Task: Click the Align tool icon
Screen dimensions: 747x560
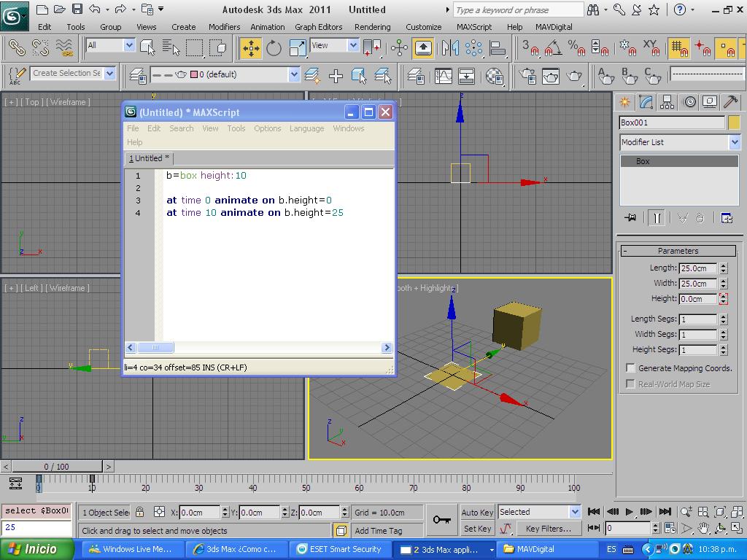Action: (x=498, y=47)
